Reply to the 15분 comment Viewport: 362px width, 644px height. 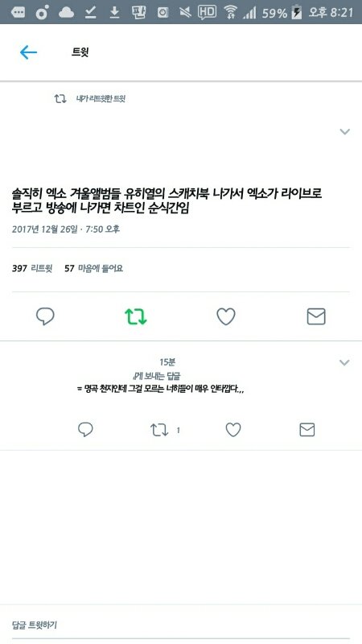point(85,430)
